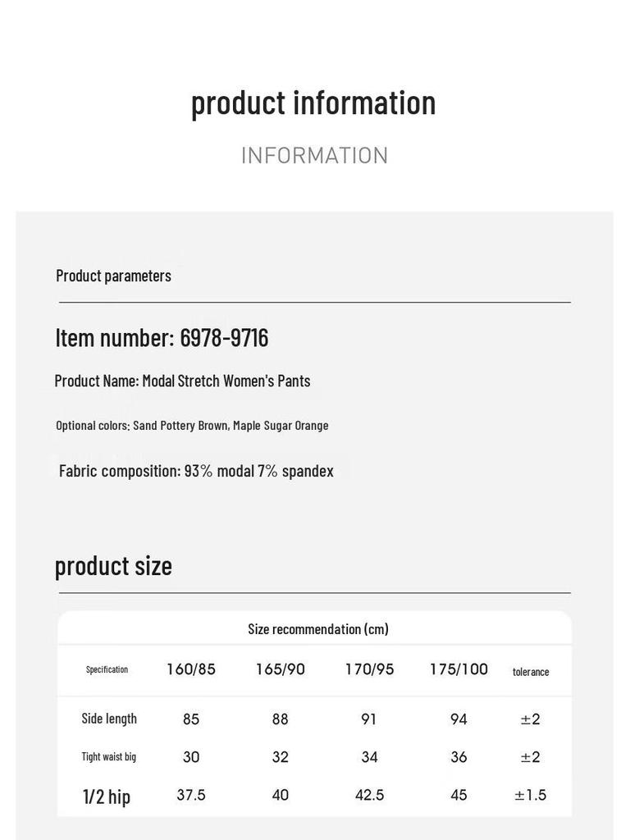Select the "1/2 hip" row label
Image resolution: width=630 pixels, height=840 pixels.
click(x=107, y=796)
